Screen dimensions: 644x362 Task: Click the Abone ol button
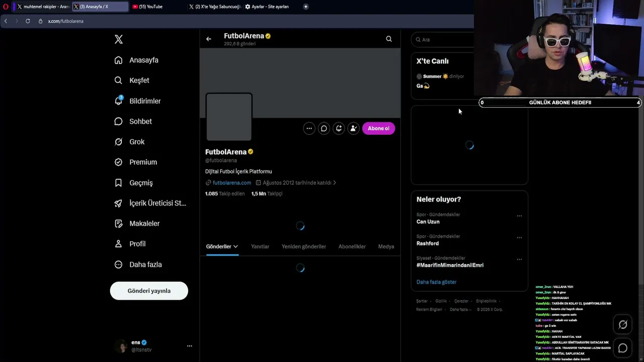click(x=378, y=128)
